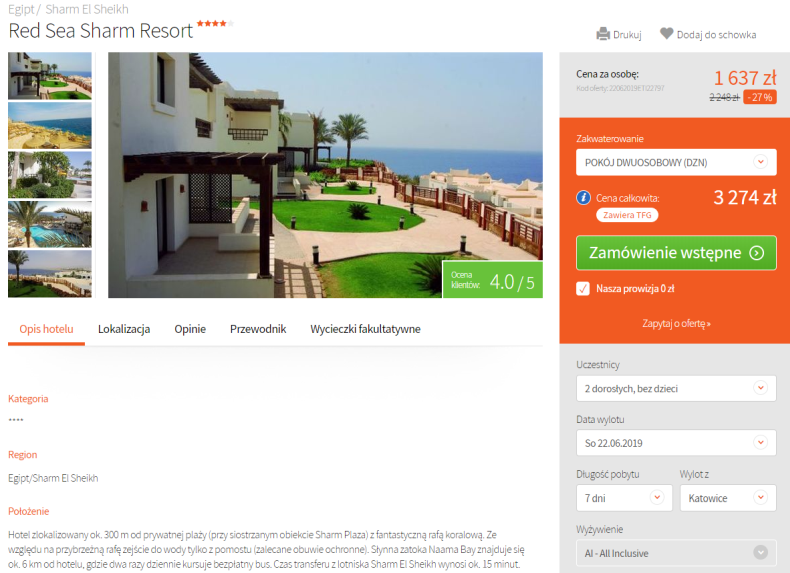Open the Opinie tab
The image size is (790, 573).
[190, 329]
